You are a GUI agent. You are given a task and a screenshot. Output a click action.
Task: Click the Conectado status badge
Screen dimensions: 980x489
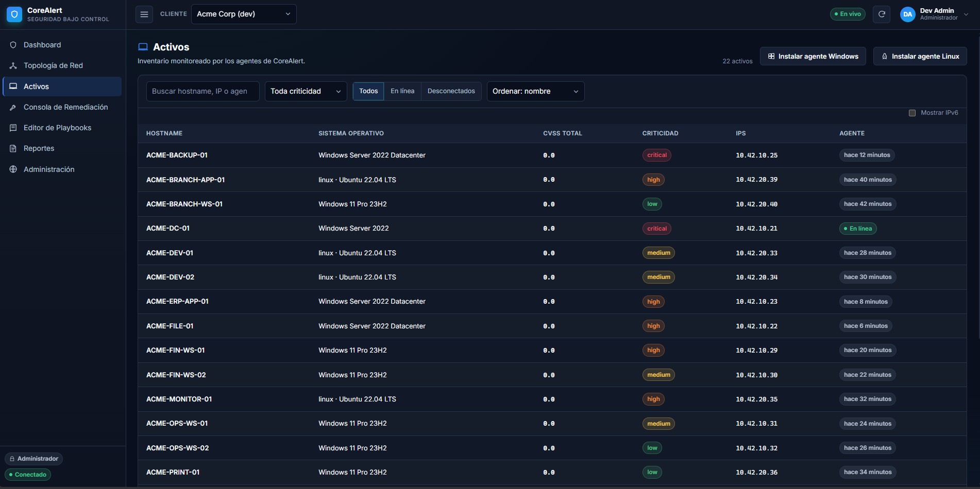(28, 475)
